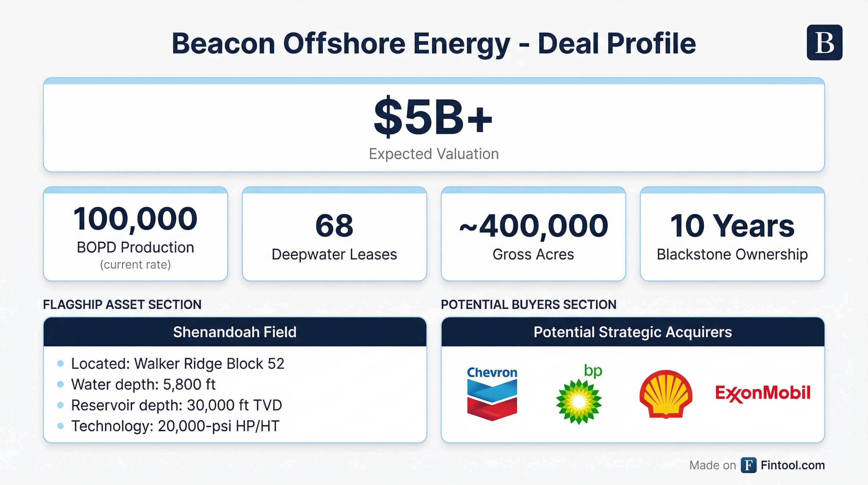Click the Potential Strategic Acquirers header
Viewport: 868px width, 485px height.
pos(632,332)
